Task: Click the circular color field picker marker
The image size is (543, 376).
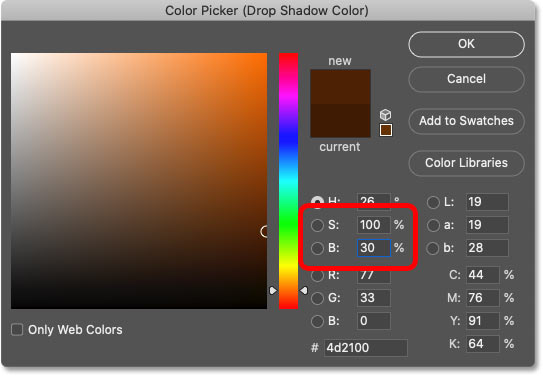Action: (x=264, y=232)
